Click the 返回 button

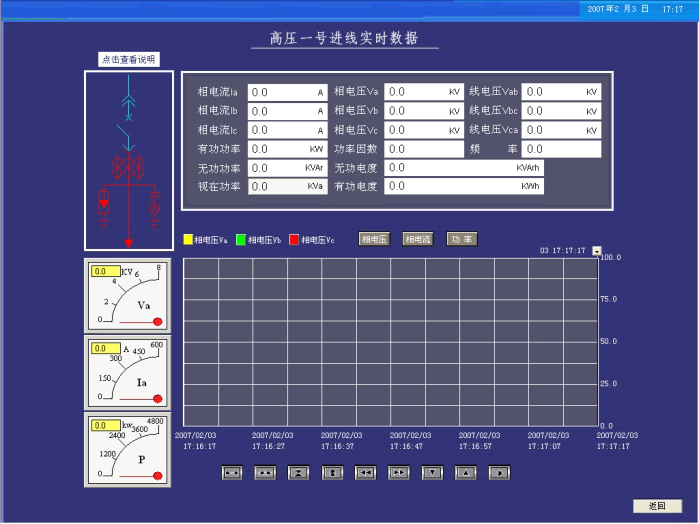[x=656, y=506]
